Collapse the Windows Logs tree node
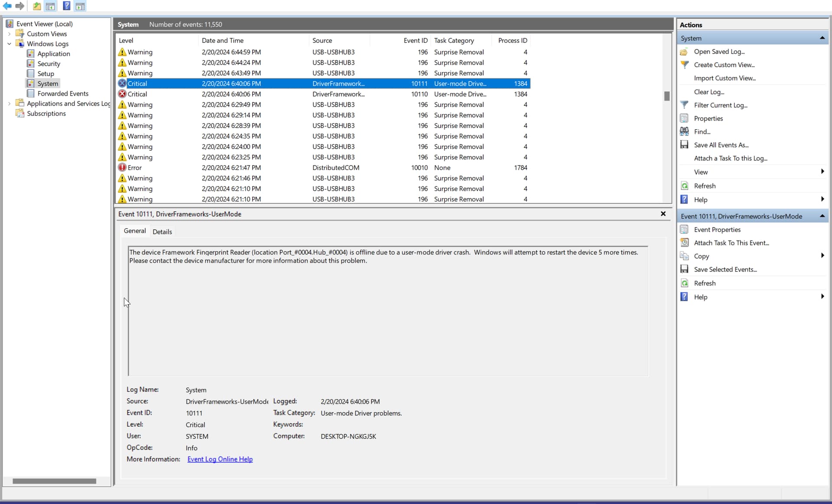 click(9, 44)
